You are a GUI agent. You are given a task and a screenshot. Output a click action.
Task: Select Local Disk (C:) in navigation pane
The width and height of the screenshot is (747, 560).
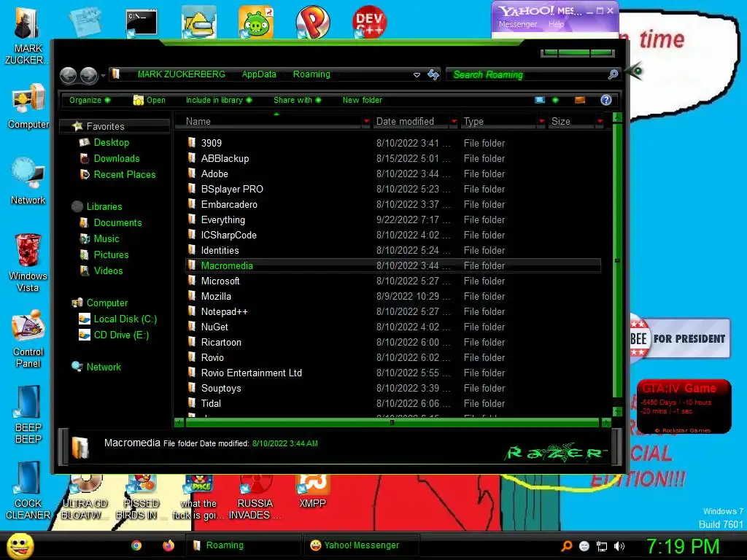[125, 319]
